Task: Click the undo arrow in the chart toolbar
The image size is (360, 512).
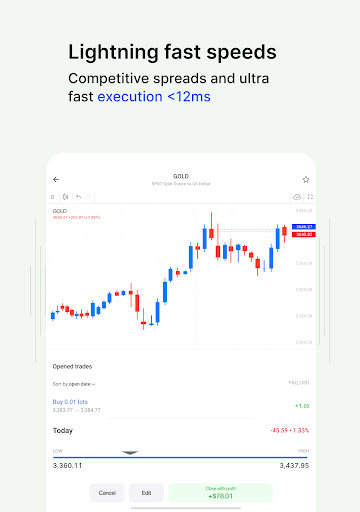Action: coord(78,197)
